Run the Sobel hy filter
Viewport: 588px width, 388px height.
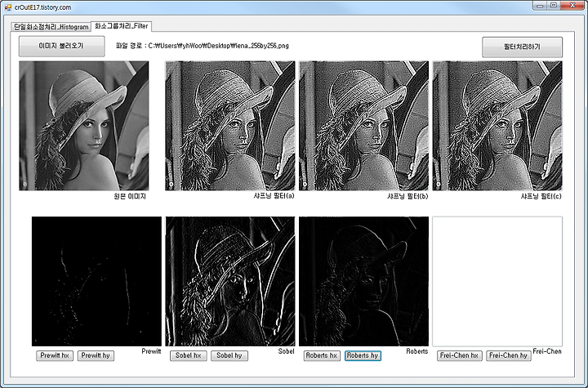coord(229,355)
